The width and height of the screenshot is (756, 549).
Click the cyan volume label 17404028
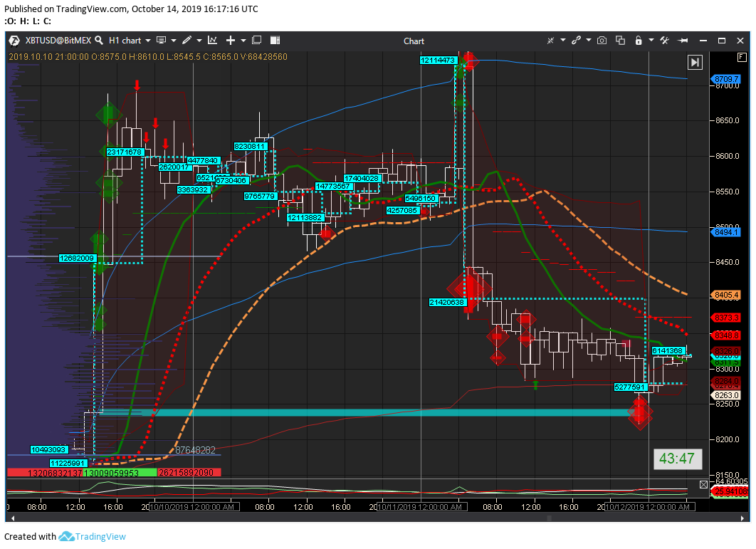[362, 179]
